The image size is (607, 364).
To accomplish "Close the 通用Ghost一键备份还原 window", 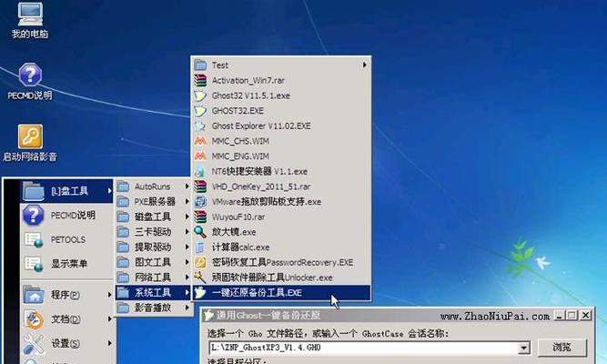I will tap(586, 316).
